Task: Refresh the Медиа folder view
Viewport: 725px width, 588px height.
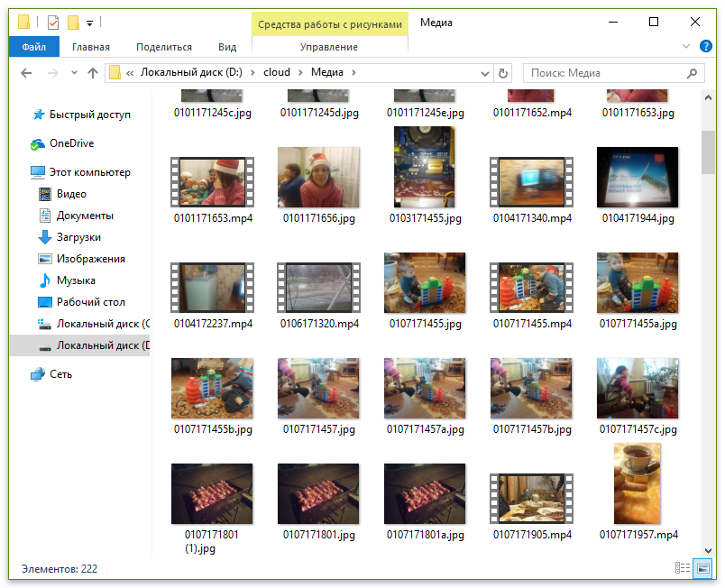Action: [x=503, y=73]
